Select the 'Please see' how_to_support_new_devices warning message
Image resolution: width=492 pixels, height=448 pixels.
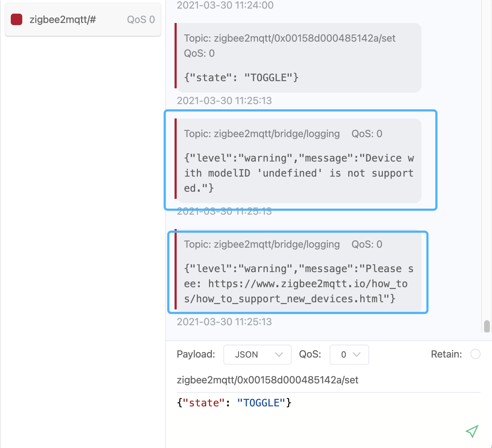point(298,271)
